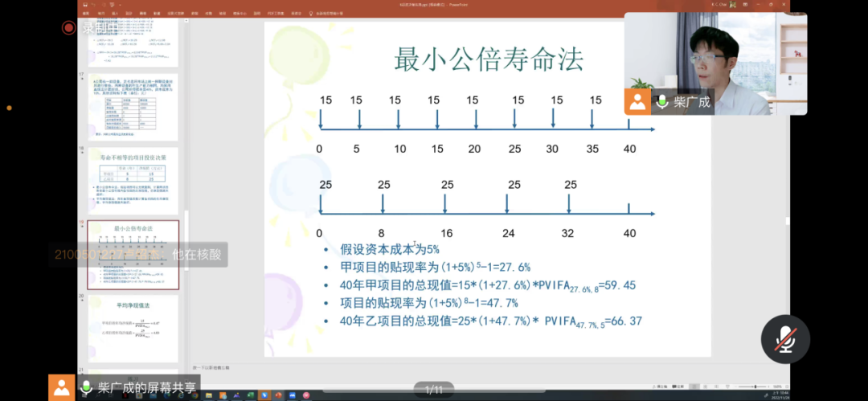This screenshot has width=868, height=401.
Task: Open the 檔案 (File) ribbon tab
Action: (x=85, y=13)
